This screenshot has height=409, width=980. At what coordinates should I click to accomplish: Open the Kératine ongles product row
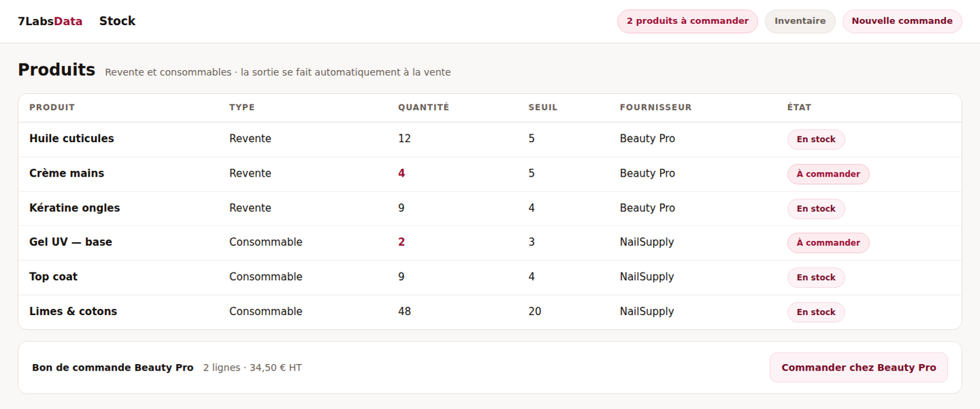pyautogui.click(x=490, y=208)
